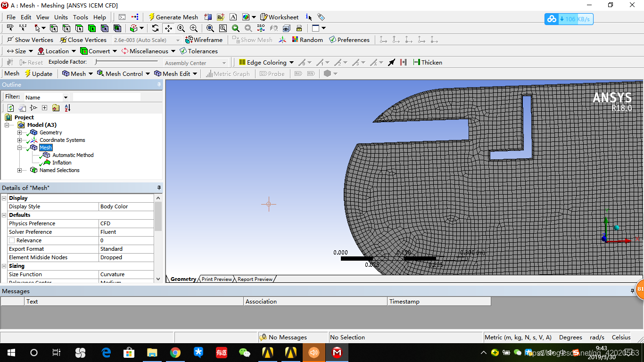This screenshot has width=644, height=362.
Task: Switch to Print Preview tab
Action: [217, 279]
